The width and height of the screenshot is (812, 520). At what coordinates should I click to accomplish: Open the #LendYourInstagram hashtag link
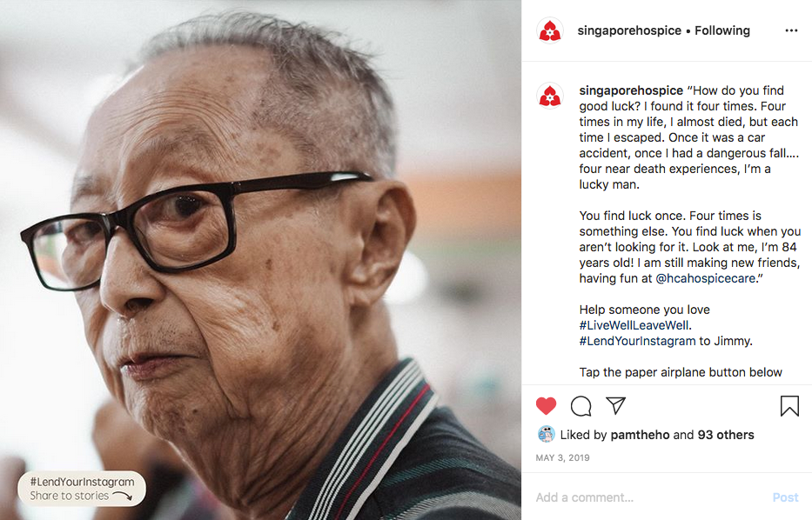[x=637, y=341]
